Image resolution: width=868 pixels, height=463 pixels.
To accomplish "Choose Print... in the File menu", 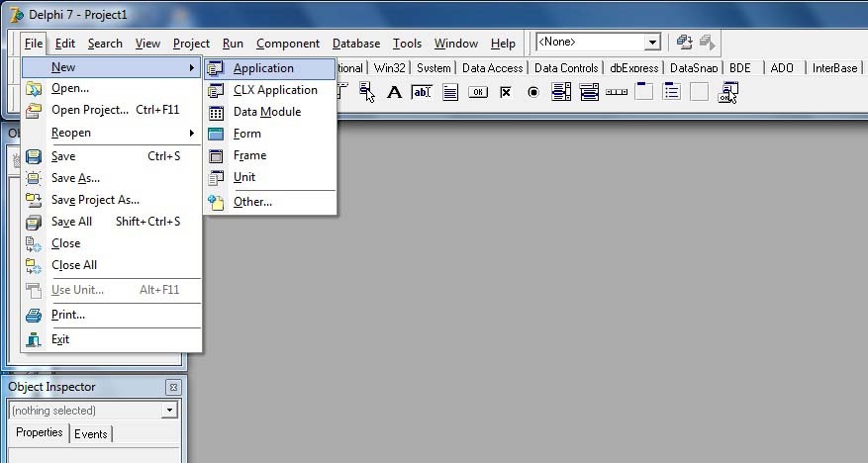I will [111, 315].
